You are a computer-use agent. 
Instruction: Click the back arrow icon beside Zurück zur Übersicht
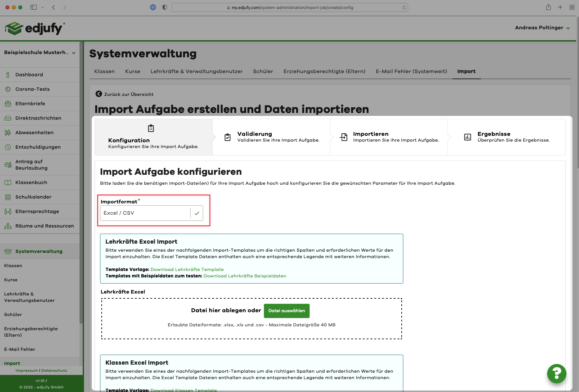click(x=99, y=94)
